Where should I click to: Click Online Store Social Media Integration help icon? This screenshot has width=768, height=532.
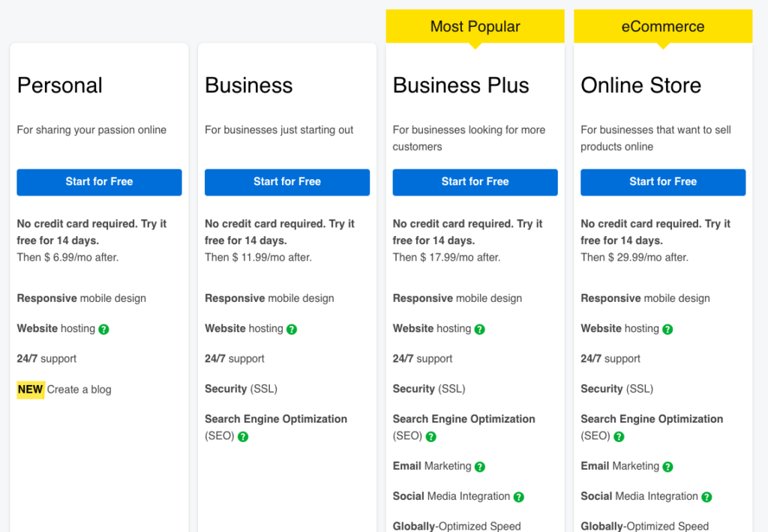[706, 497]
